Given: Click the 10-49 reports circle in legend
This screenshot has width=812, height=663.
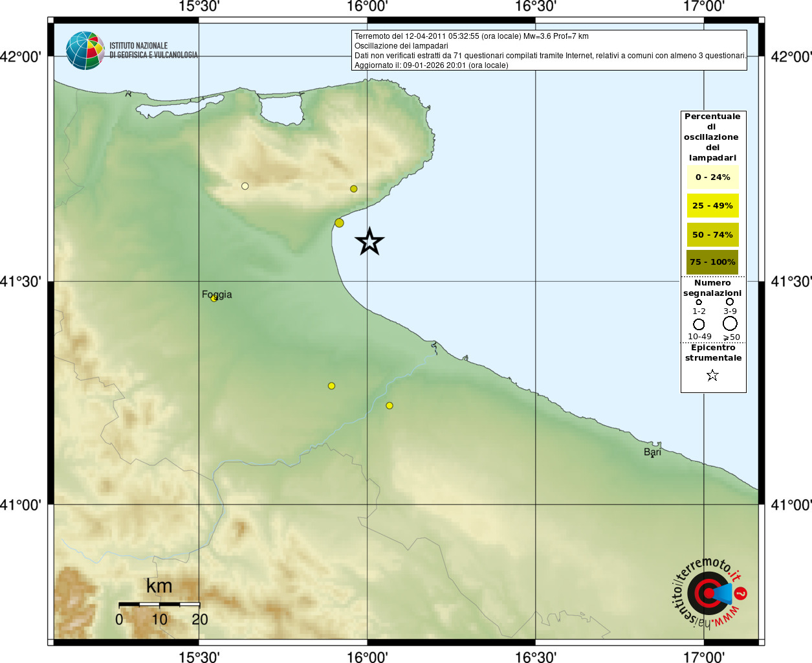Looking at the screenshot, I should pyautogui.click(x=699, y=324).
